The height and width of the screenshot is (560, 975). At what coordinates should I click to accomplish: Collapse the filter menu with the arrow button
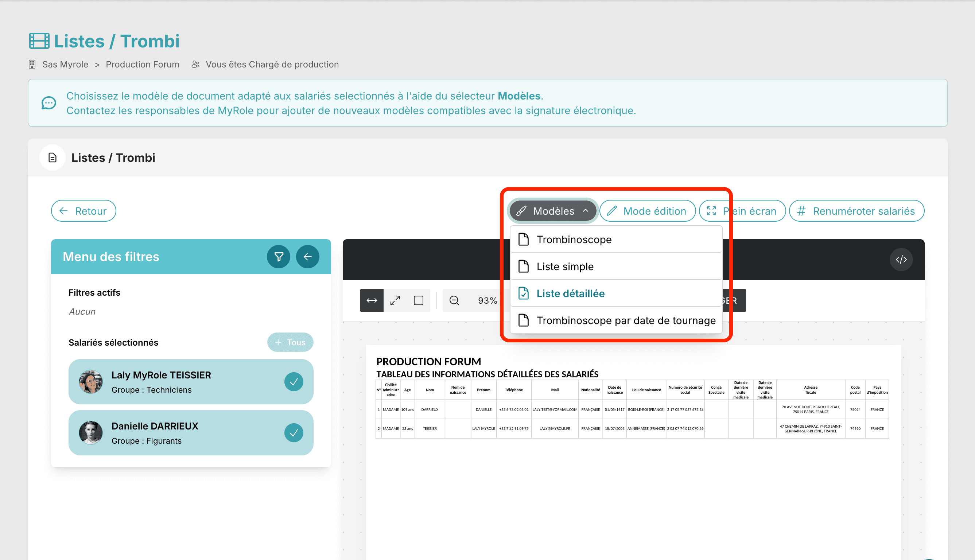point(307,257)
